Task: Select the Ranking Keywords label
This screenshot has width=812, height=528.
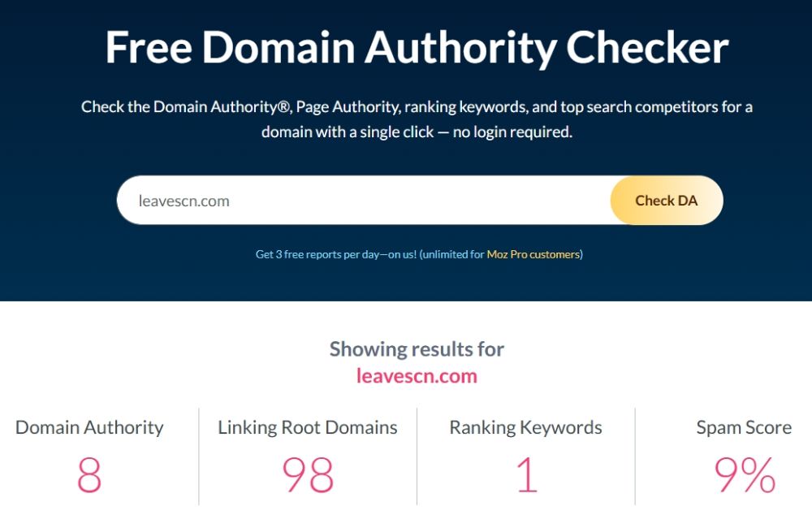Action: [x=525, y=427]
